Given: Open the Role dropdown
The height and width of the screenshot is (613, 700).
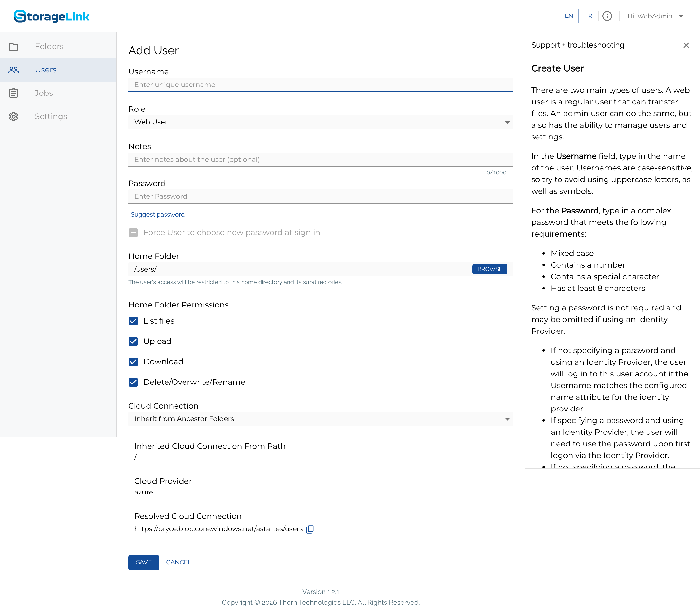Looking at the screenshot, I should [321, 122].
